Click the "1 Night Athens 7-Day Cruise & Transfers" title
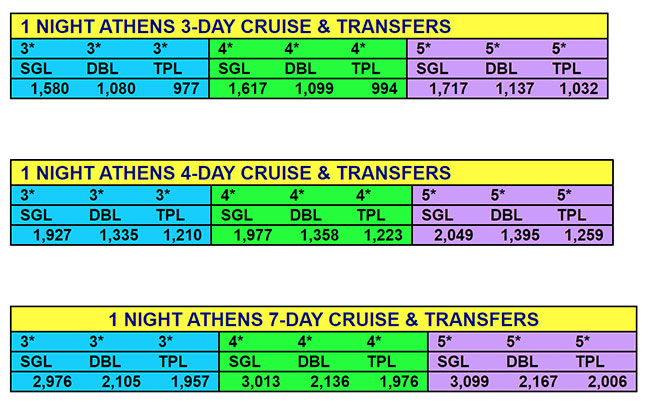 pos(324,320)
